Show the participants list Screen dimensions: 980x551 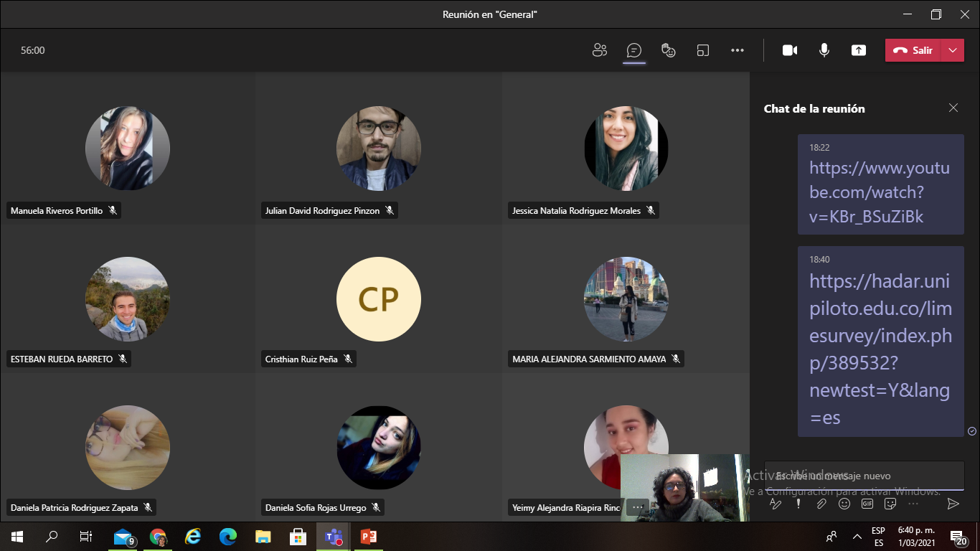point(600,50)
